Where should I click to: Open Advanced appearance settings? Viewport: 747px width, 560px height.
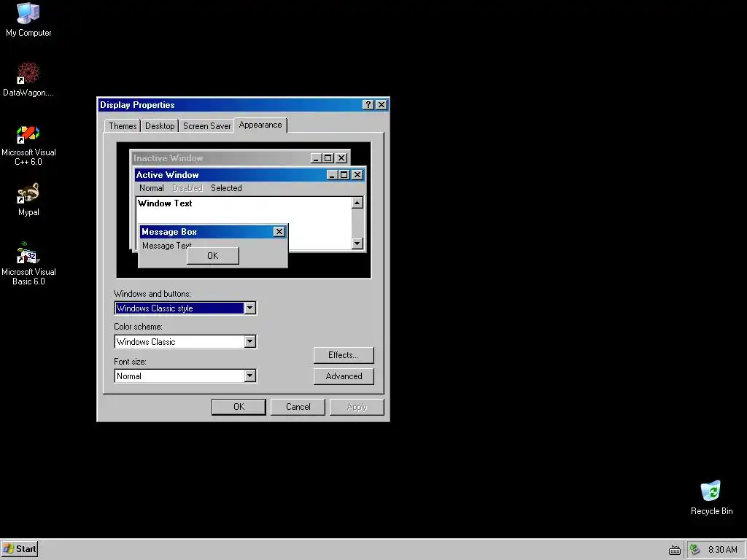[344, 376]
